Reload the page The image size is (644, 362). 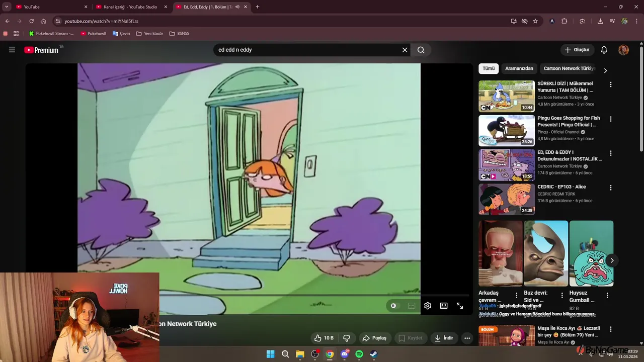(x=31, y=21)
